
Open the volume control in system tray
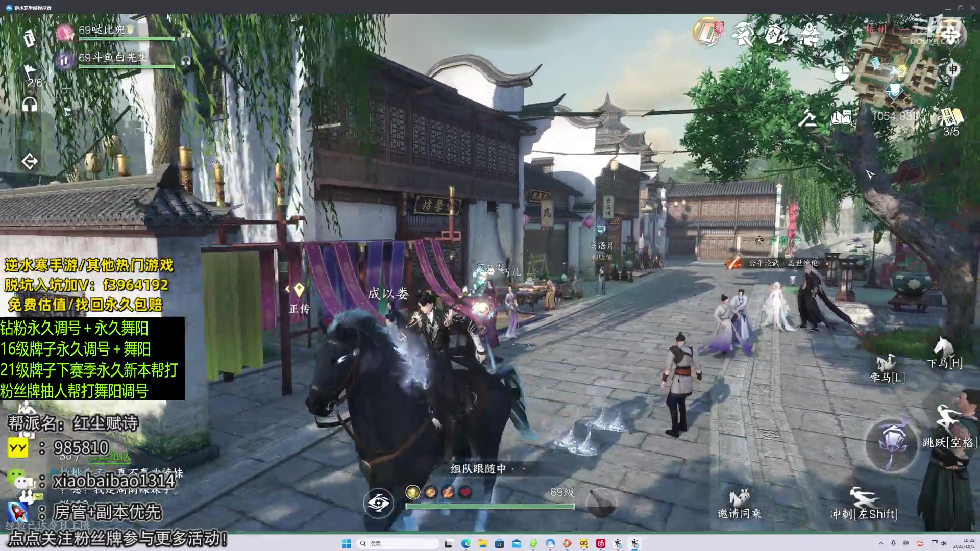point(943,543)
